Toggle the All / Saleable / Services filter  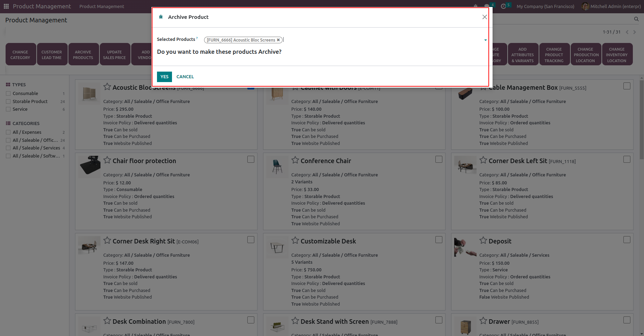click(x=8, y=148)
